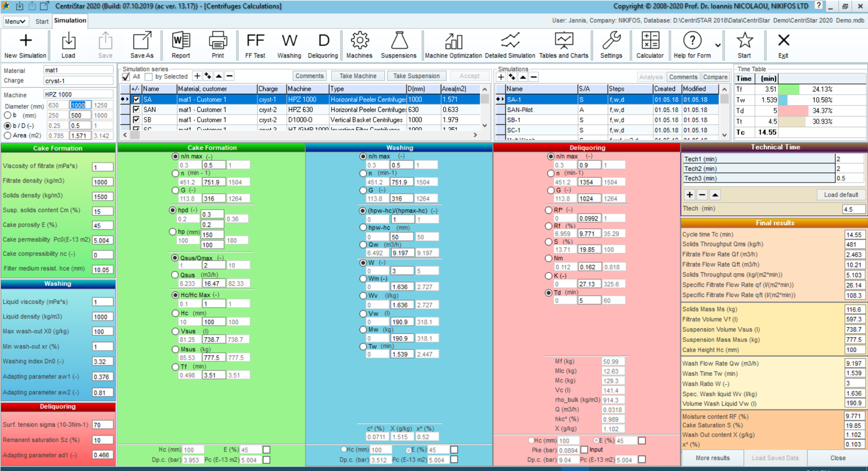Open Comments for the Simulation series

(309, 76)
